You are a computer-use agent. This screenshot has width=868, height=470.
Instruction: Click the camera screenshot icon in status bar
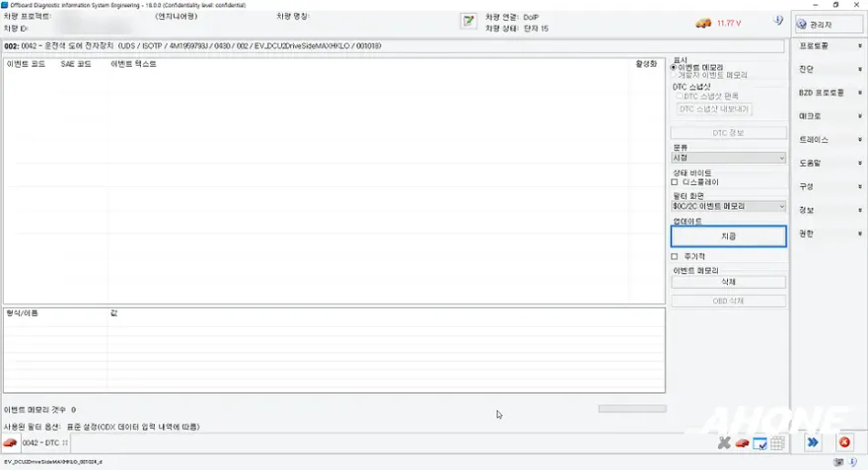pos(838,462)
